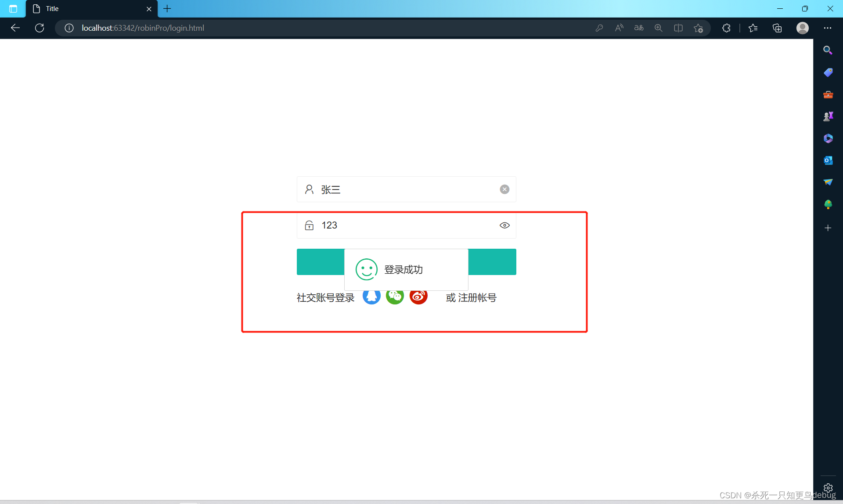The image size is (843, 504).
Task: Open sidebar settings gear
Action: click(x=828, y=488)
